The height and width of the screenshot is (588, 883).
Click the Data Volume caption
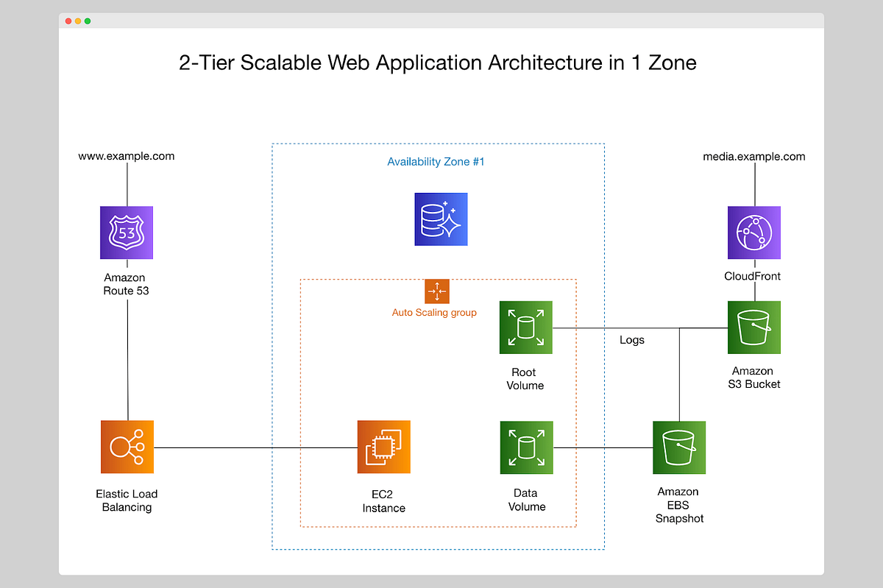(527, 500)
